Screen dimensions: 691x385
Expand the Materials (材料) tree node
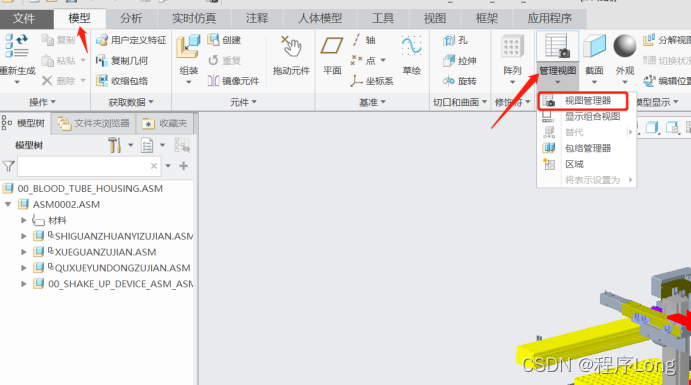click(24, 220)
